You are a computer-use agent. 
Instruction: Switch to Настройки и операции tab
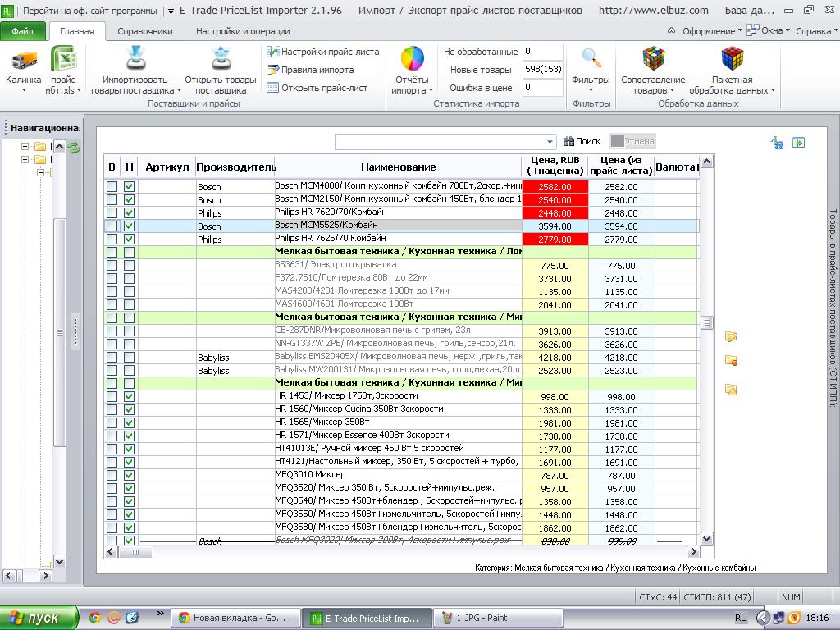coord(243,31)
